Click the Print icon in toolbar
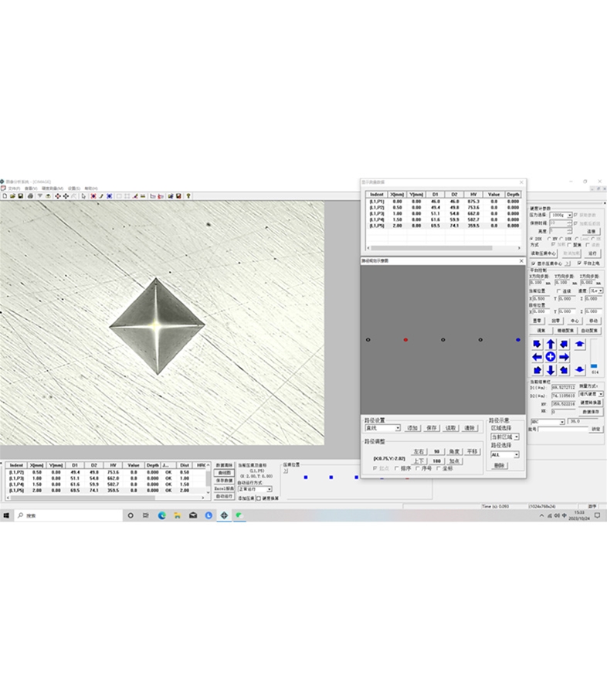Screen dimensions: 607x700 pos(30,196)
